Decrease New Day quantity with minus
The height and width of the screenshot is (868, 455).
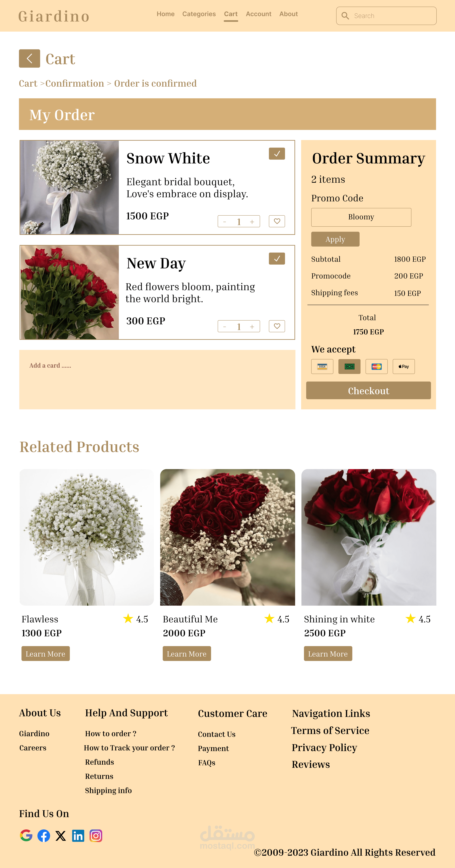(225, 327)
